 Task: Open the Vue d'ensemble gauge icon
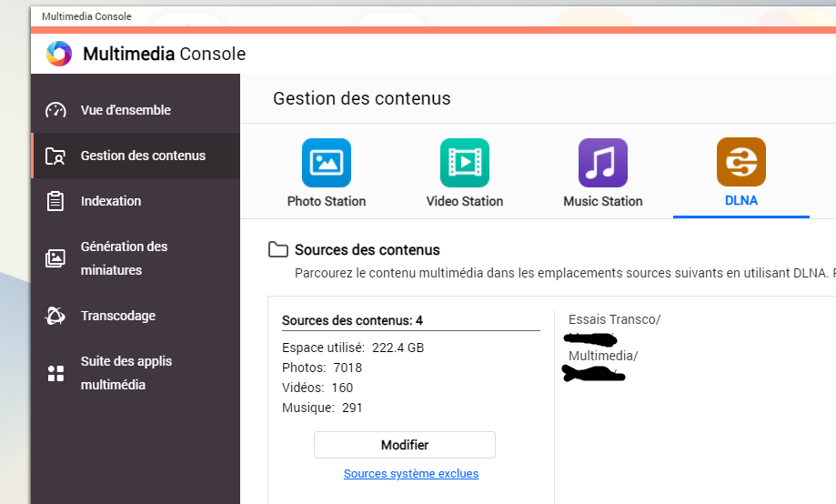coord(55,110)
